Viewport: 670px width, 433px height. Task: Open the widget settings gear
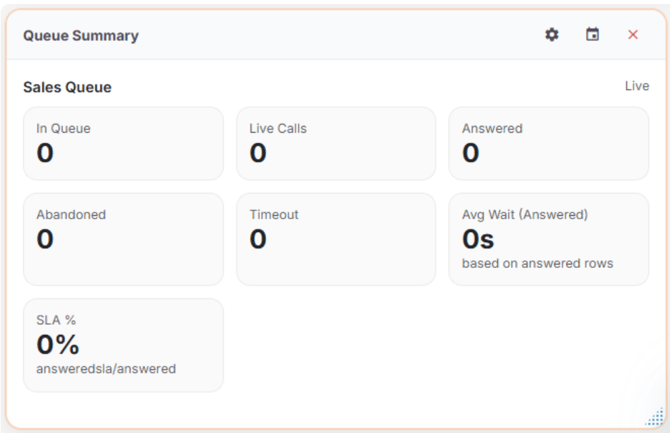point(552,35)
